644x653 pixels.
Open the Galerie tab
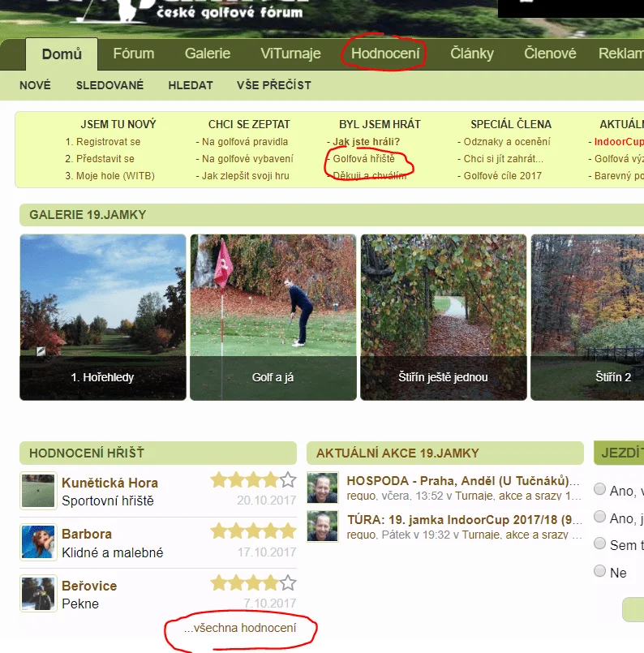[208, 54]
